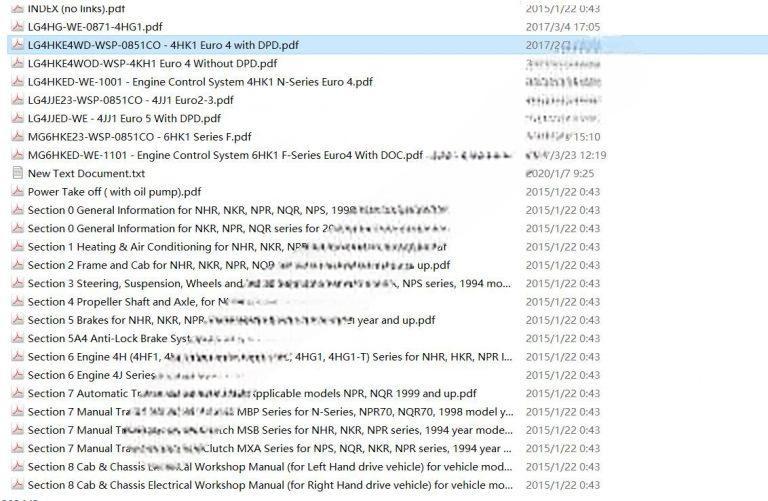
Task: Click PDF icon of LG4HKE4WOD-WSP-4KH1 file
Action: pyautogui.click(x=18, y=63)
